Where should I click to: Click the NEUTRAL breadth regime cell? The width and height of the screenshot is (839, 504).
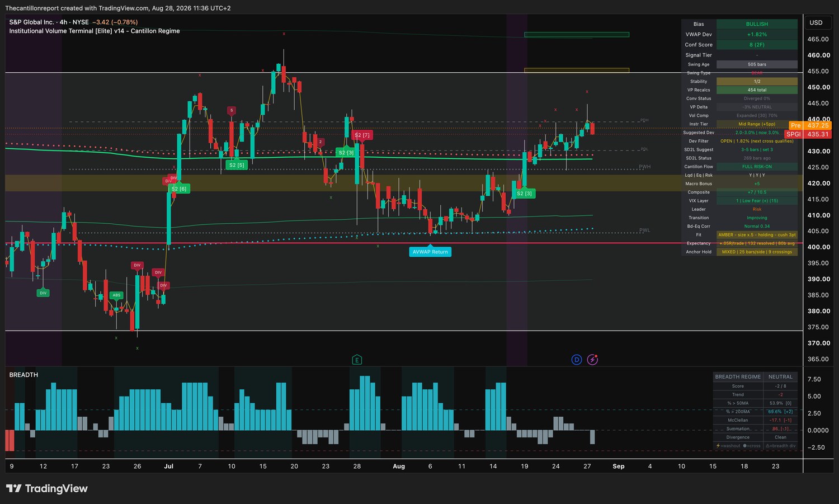[780, 377]
